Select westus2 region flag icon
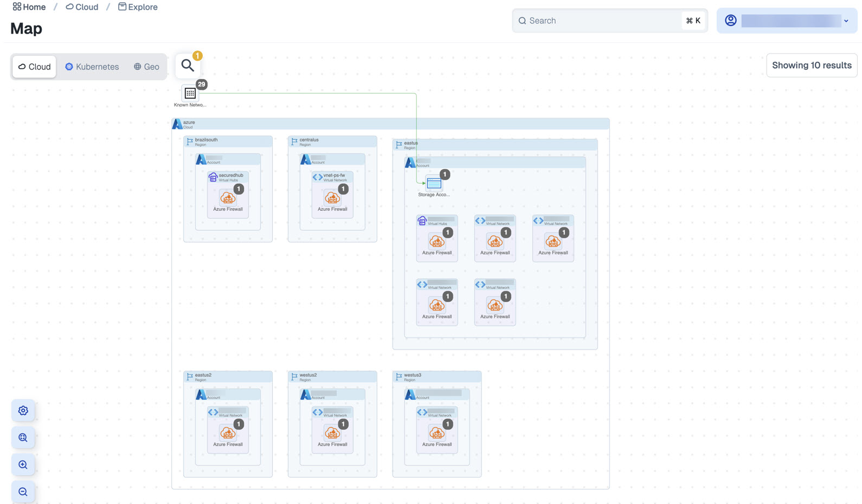The image size is (862, 504). (294, 377)
